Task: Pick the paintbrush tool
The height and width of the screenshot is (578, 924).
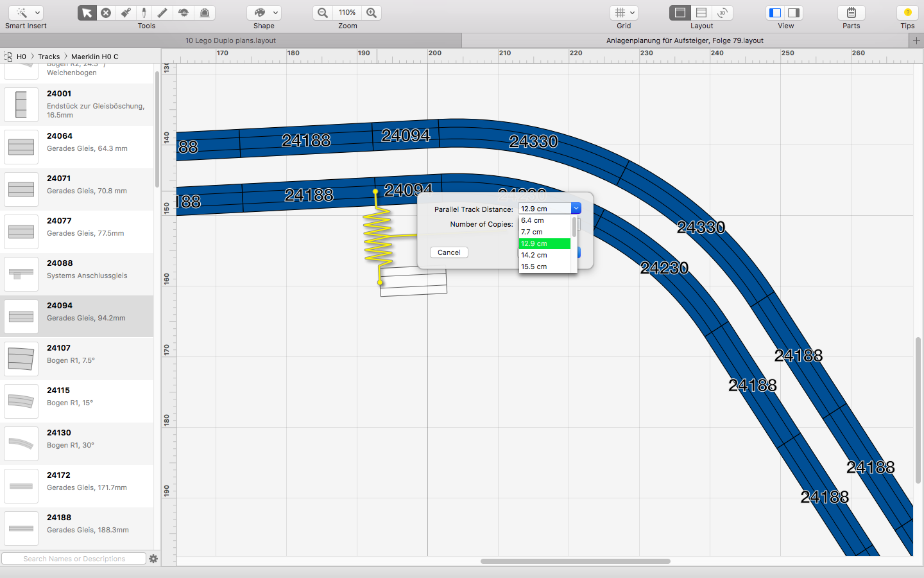Action: tap(126, 13)
